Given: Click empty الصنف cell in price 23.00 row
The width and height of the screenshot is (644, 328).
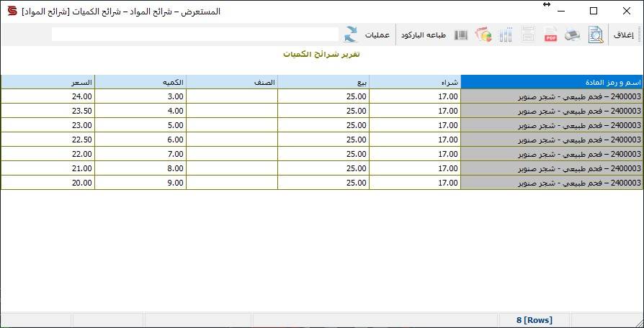Looking at the screenshot, I should [x=232, y=125].
